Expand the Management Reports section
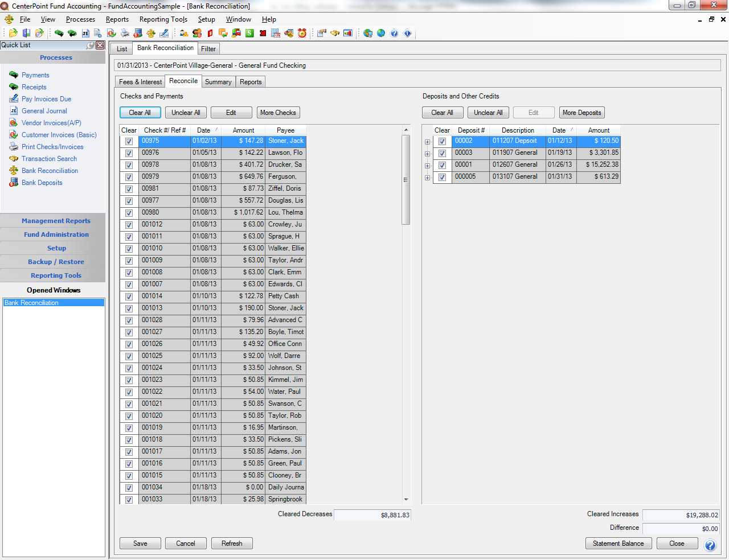Screen dimensions: 729x560 tap(56, 221)
